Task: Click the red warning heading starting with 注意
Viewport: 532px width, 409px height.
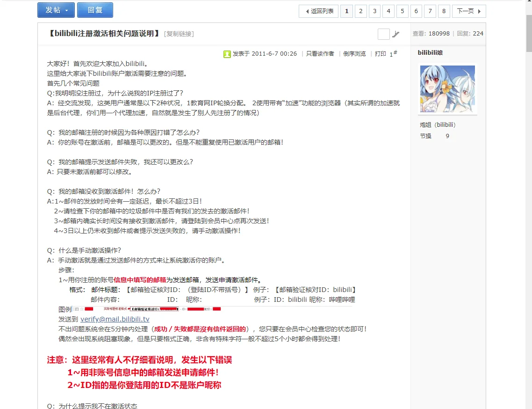Action: pos(139,360)
